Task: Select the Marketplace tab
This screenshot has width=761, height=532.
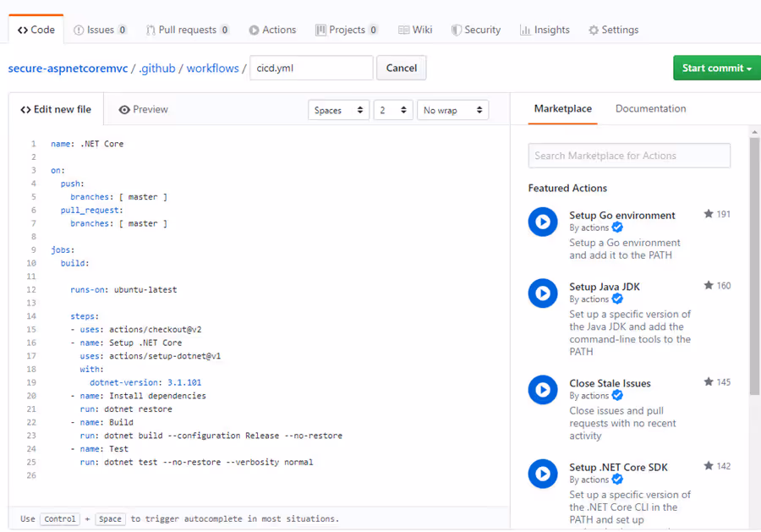Action: (562, 108)
